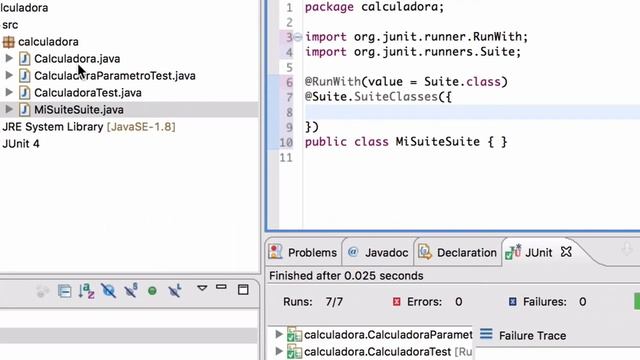
Task: Click line number 10 in the gutter
Action: (x=286, y=142)
